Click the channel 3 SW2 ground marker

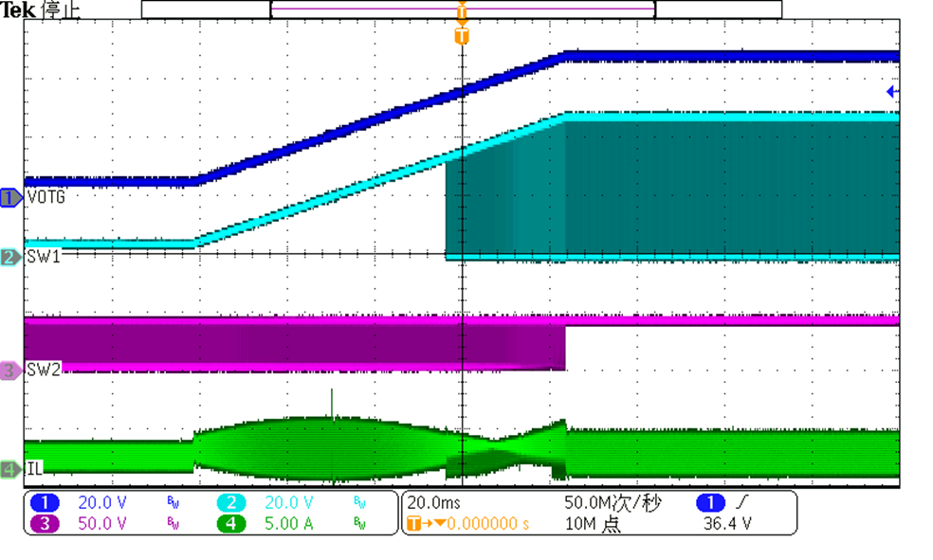tap(11, 370)
